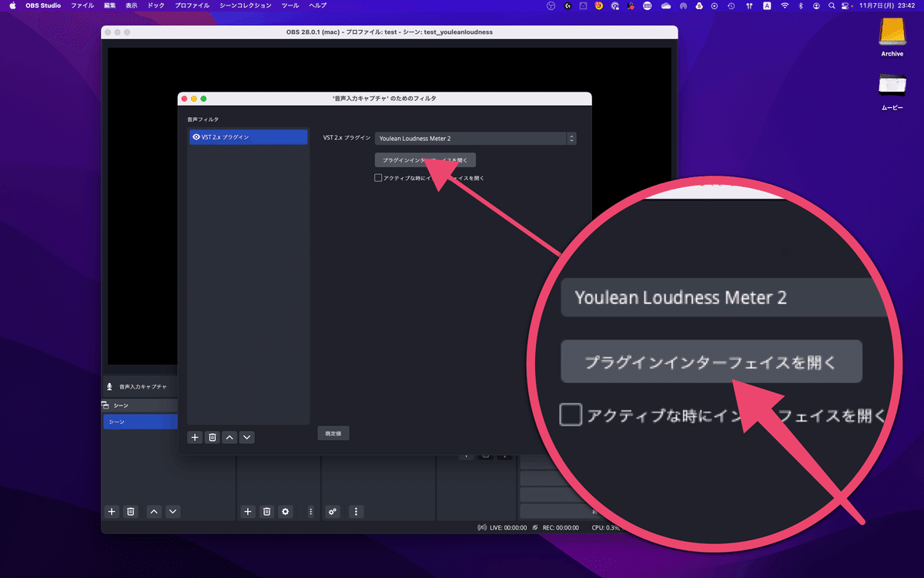
Task: Open source properties gear in sources panel
Action: coord(286,511)
